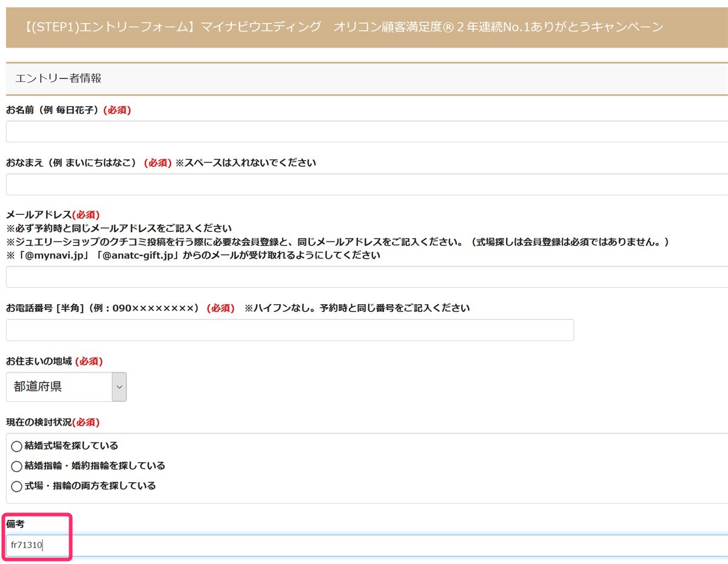728x564 pixels.
Task: Focus the お名前 input field
Action: pos(367,131)
